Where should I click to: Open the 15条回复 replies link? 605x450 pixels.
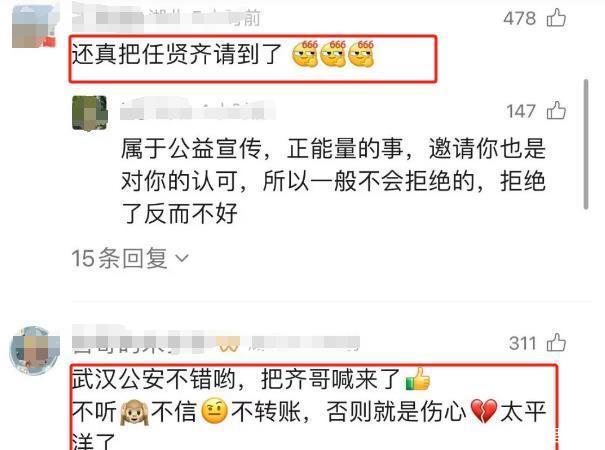coord(130,258)
